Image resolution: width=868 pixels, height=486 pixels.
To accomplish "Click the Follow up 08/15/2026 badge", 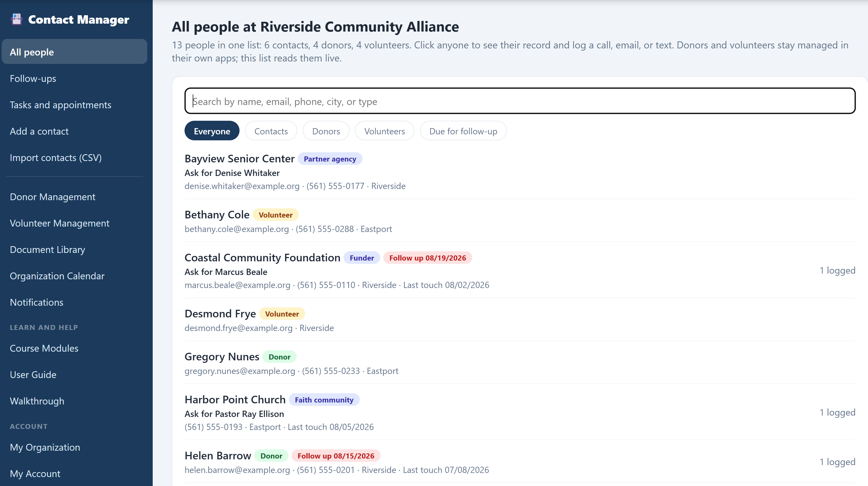I will 336,456.
